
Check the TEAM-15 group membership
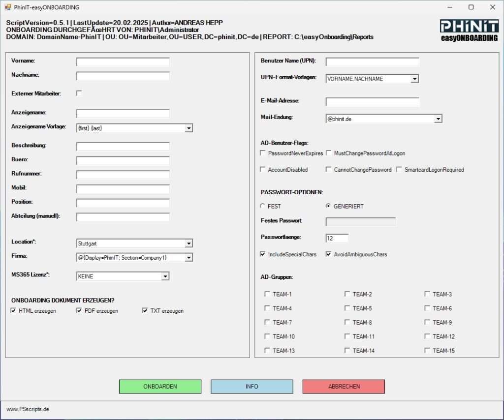click(x=427, y=350)
